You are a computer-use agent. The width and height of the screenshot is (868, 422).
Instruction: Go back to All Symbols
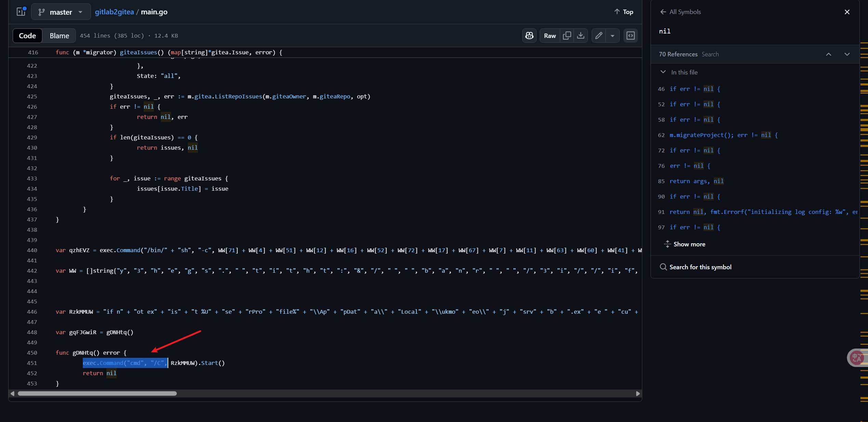(x=681, y=12)
